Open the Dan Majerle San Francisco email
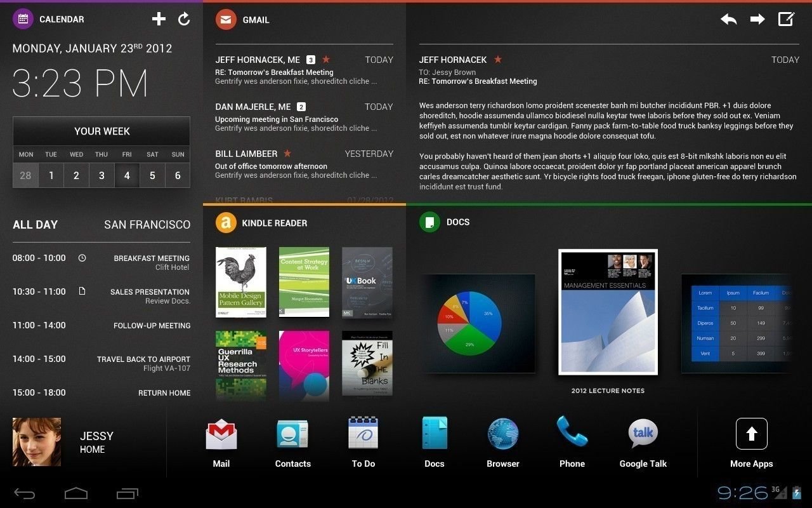 [x=304, y=117]
